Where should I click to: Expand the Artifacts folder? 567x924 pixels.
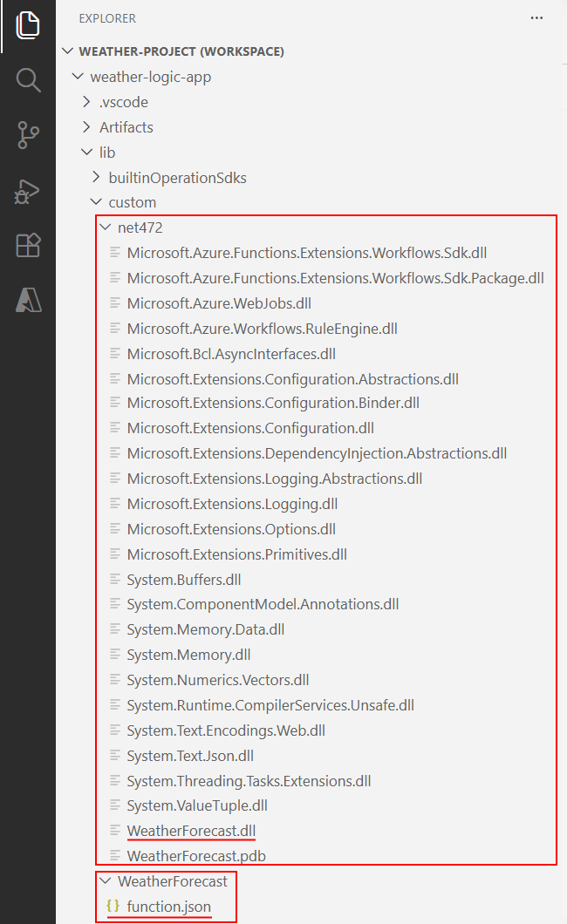click(85, 126)
